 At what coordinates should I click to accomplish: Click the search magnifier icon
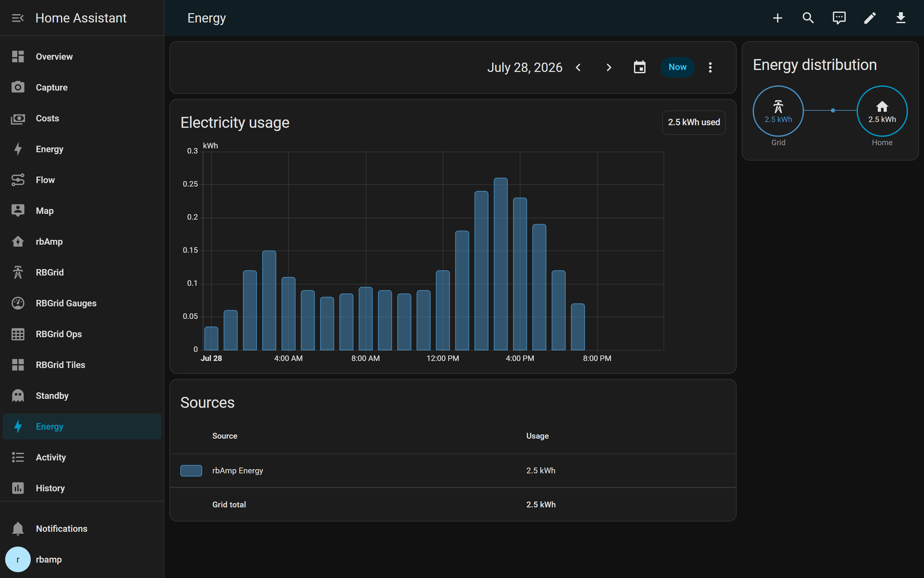coord(808,18)
